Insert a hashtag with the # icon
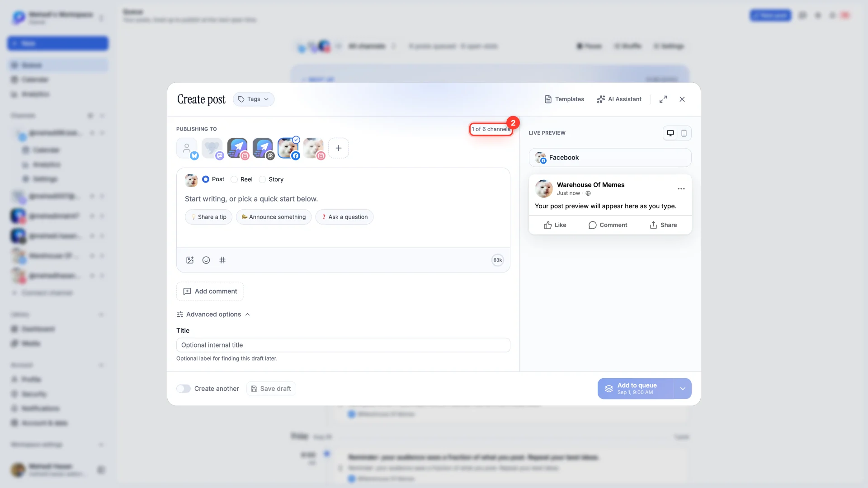Screen dimensions: 868x488 click(x=222, y=260)
